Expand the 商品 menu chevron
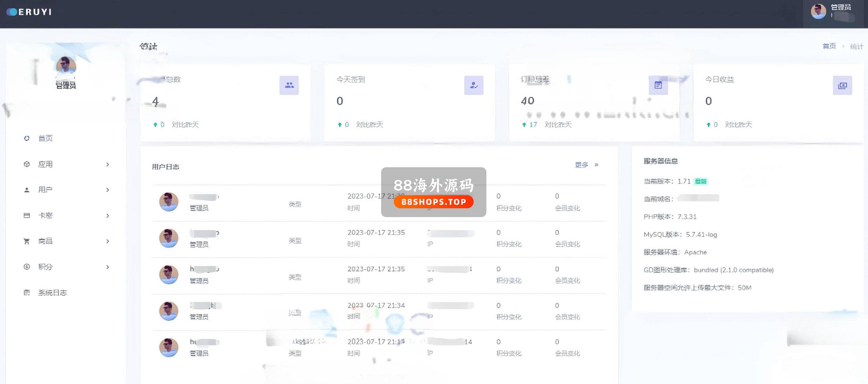The image size is (868, 384). pos(108,241)
